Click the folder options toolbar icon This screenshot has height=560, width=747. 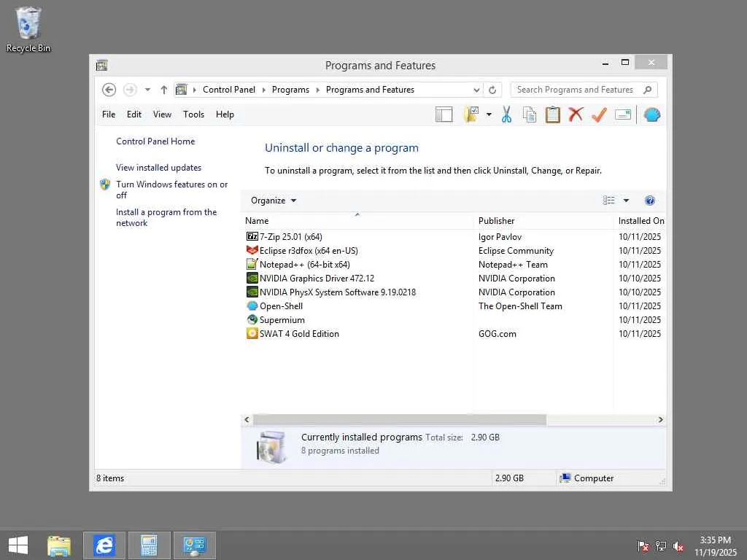[471, 114]
